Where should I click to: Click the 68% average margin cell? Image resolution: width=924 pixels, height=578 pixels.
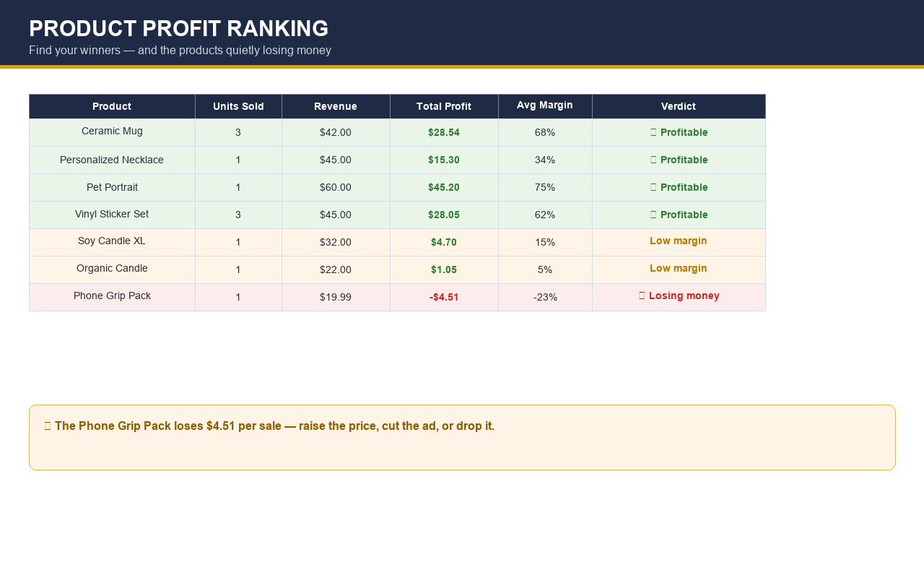(545, 132)
